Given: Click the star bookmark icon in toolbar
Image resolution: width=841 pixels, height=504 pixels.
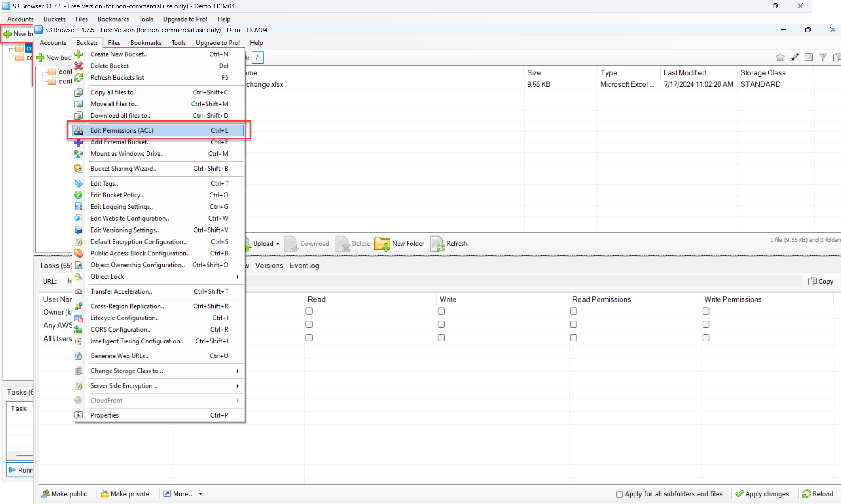Looking at the screenshot, I should pos(780,57).
